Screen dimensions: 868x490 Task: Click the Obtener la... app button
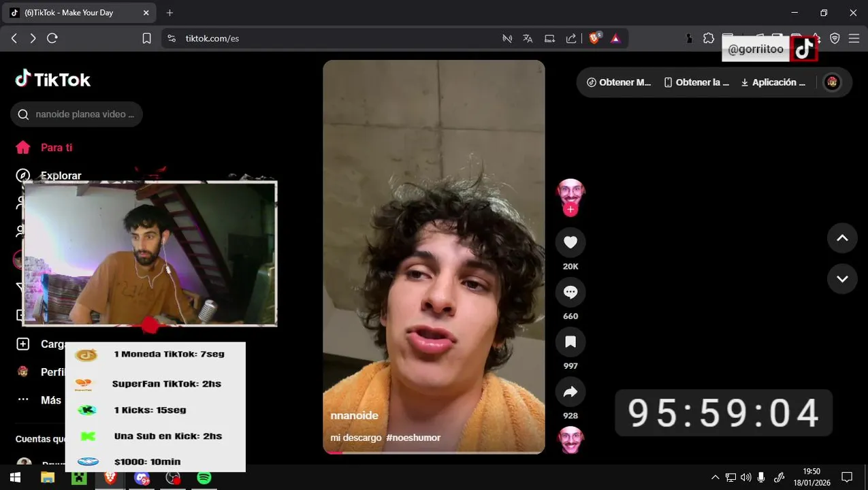point(696,82)
